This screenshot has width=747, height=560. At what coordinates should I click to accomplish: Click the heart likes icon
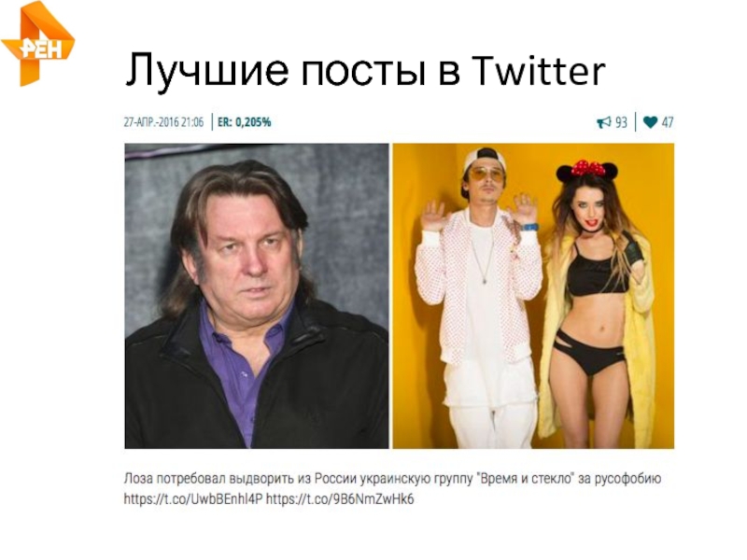[650, 122]
